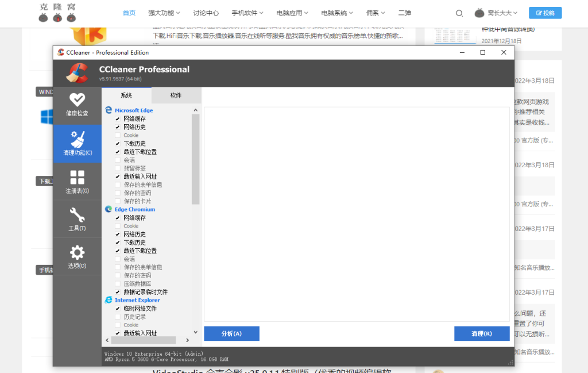Click the list's scroll down arrow
588x373 pixels.
pos(195,332)
